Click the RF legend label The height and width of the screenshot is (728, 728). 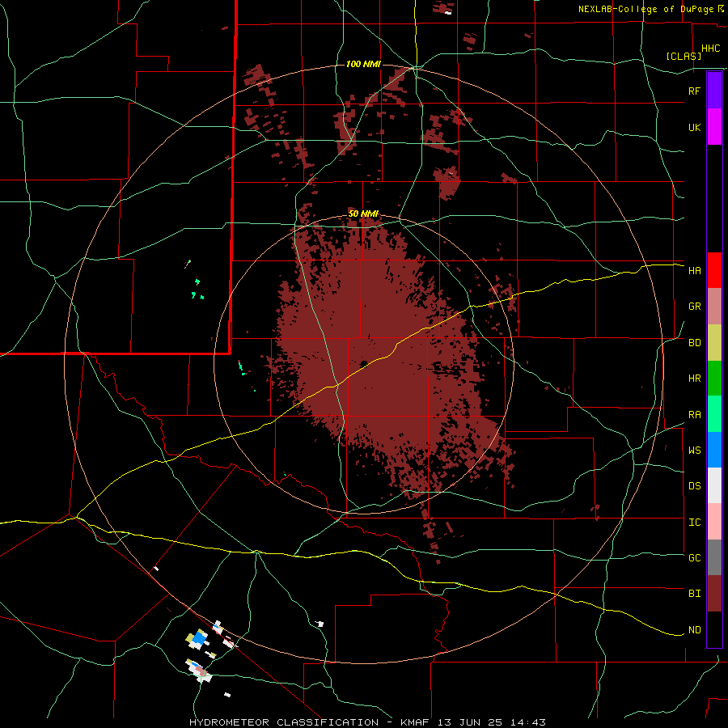(694, 91)
